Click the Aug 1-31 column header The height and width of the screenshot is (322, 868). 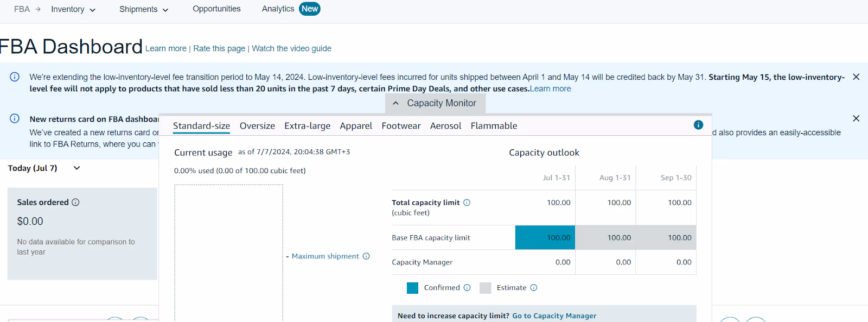tap(615, 178)
